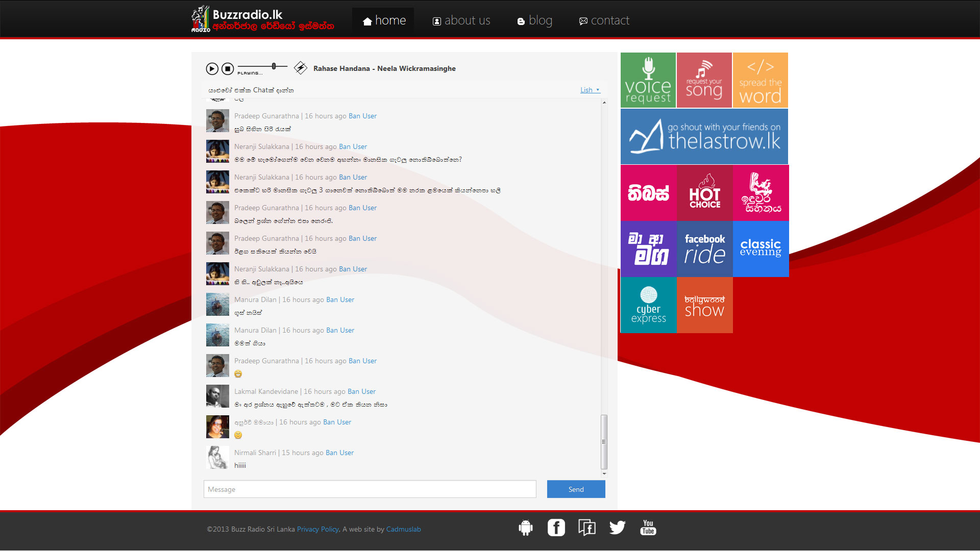
Task: Click the play button in radio player
Action: (x=212, y=69)
